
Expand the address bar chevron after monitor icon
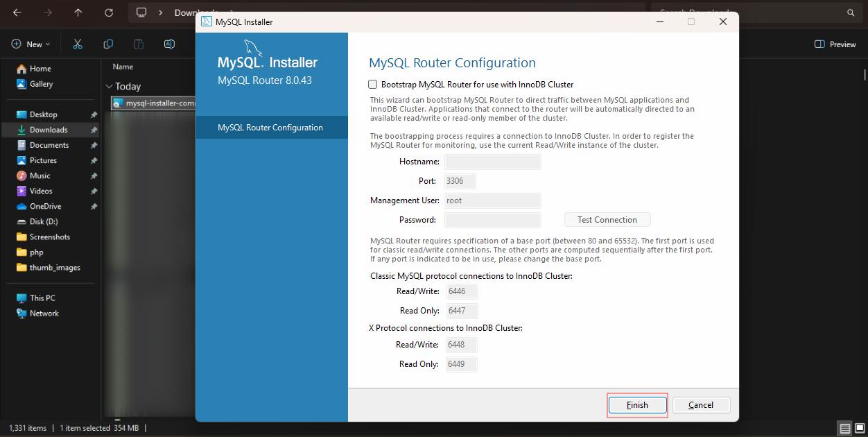coord(161,12)
